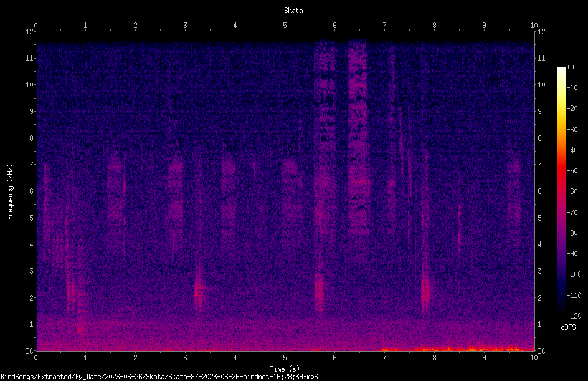Click the "Skata" title text
Image resolution: width=588 pixels, height=381 pixels.
pos(293,11)
